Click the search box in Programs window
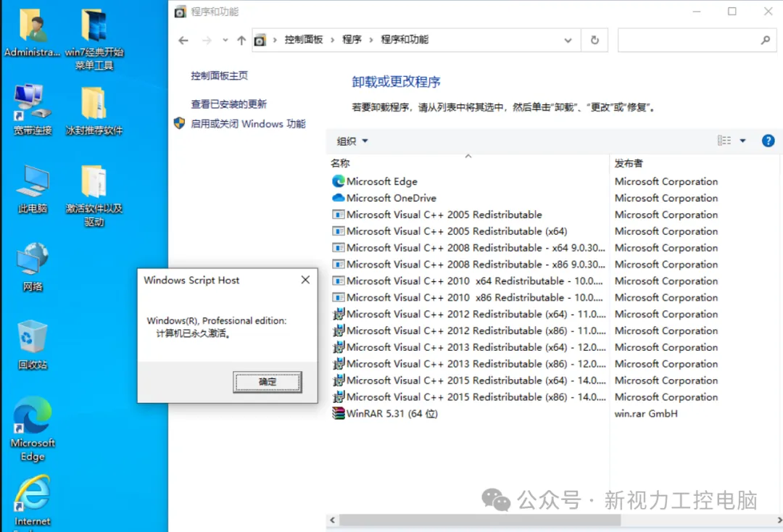Image resolution: width=783 pixels, height=532 pixels. pyautogui.click(x=697, y=40)
